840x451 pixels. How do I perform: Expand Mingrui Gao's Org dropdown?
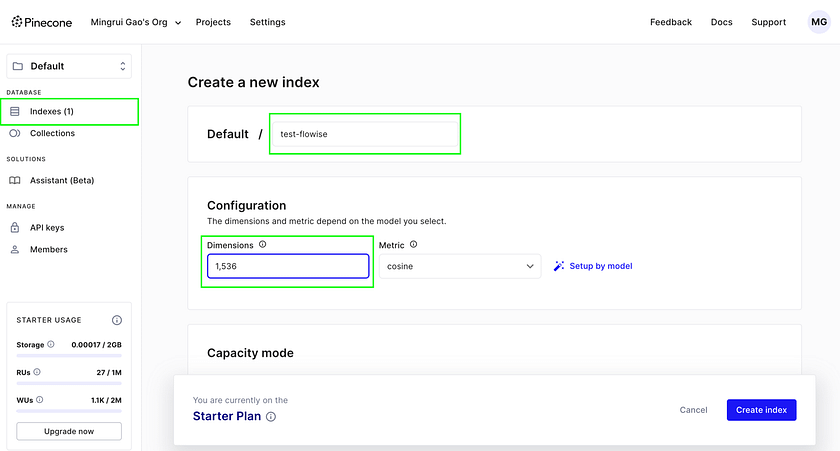[137, 22]
